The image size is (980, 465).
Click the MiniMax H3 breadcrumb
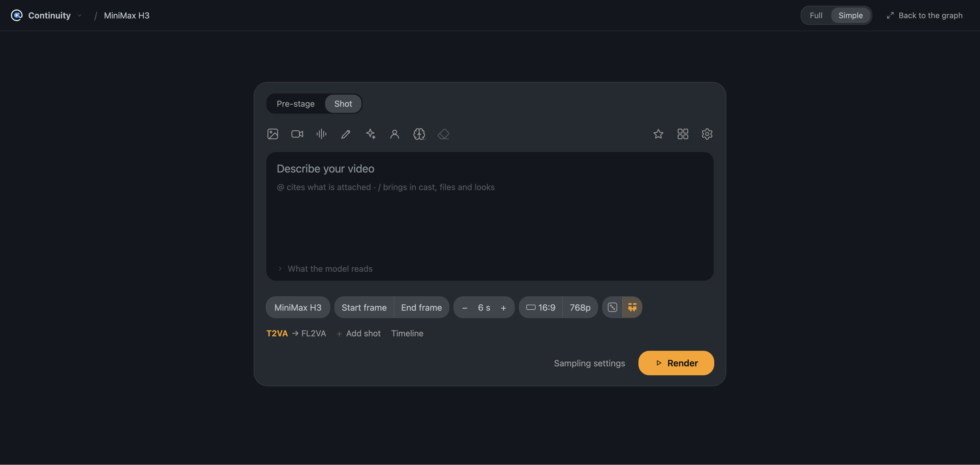point(127,15)
